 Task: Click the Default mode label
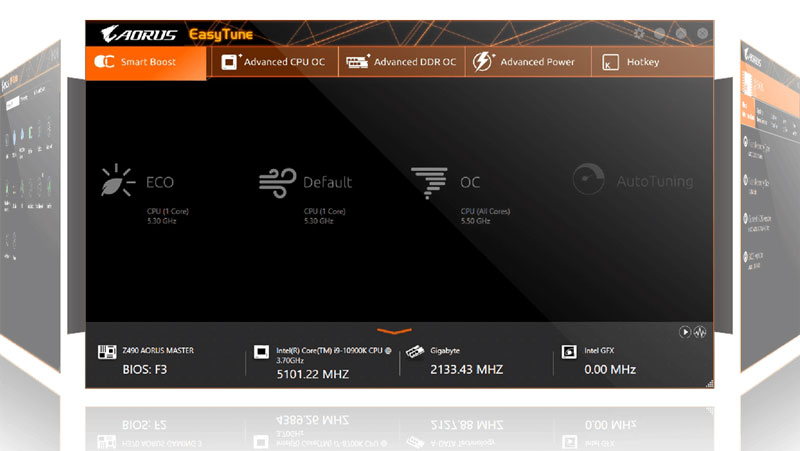point(328,182)
